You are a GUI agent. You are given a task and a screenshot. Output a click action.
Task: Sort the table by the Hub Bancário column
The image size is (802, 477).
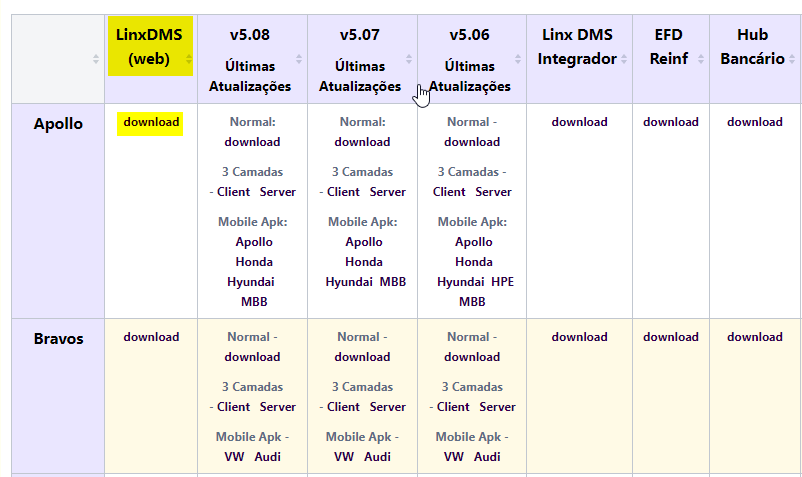pos(793,59)
